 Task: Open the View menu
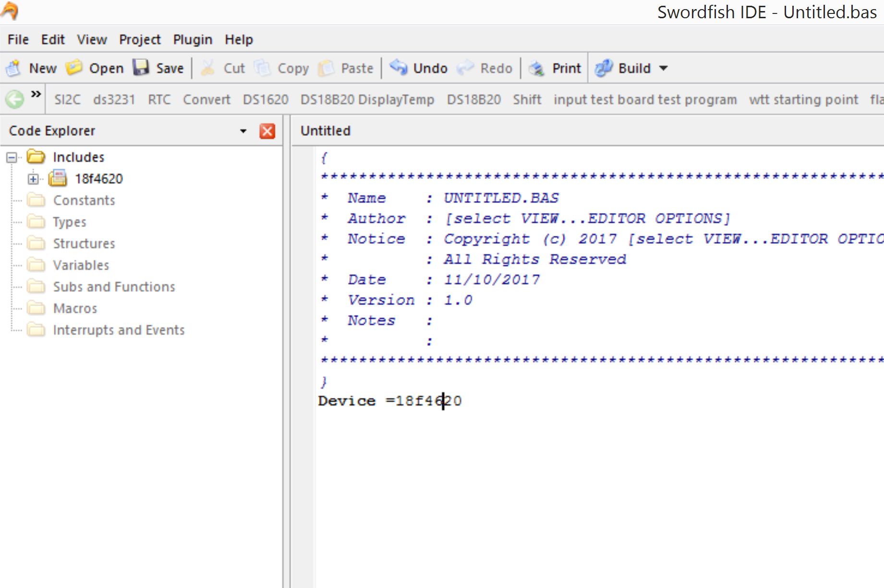coord(92,39)
